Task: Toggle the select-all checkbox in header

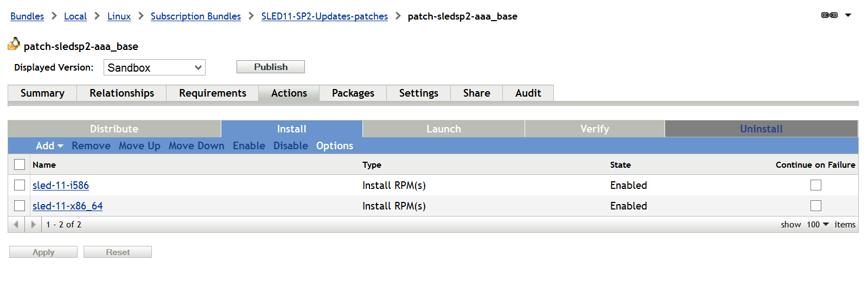Action: click(20, 164)
